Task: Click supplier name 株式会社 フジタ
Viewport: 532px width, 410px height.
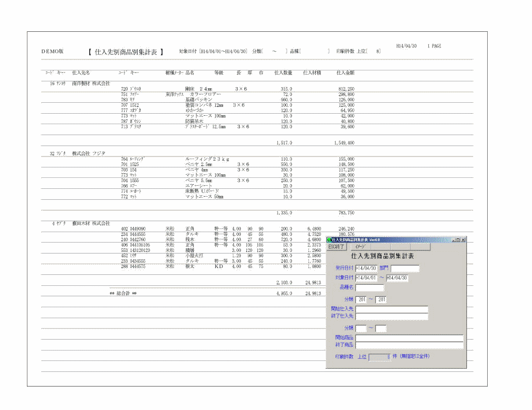Action: [89, 153]
